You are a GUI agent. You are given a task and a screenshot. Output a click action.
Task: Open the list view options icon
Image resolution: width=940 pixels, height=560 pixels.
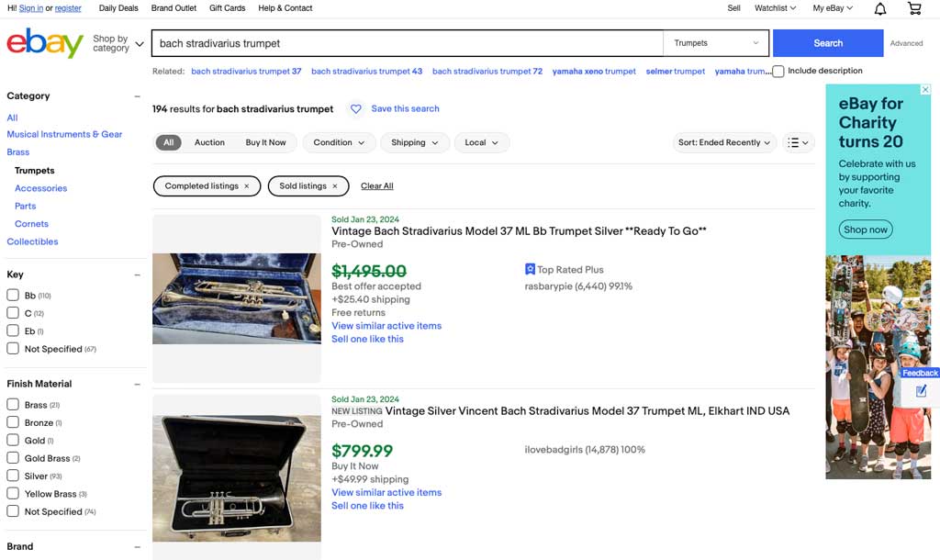[799, 142]
